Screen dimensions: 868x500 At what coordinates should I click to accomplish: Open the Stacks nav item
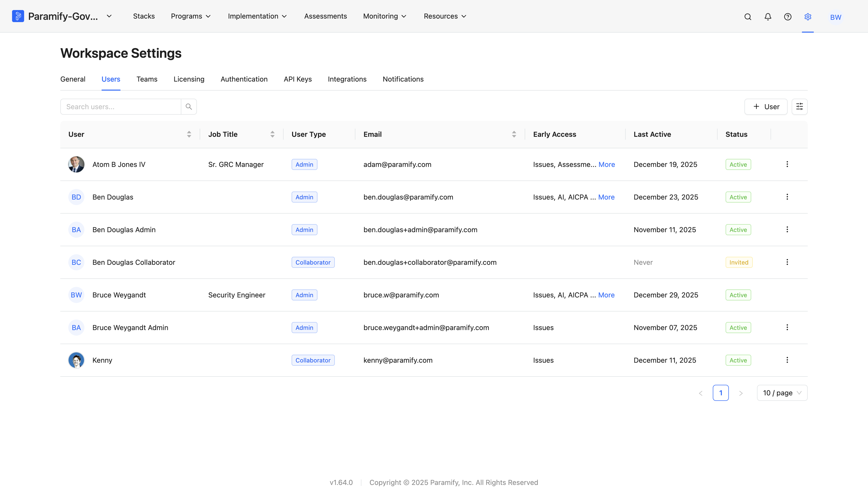coord(144,16)
